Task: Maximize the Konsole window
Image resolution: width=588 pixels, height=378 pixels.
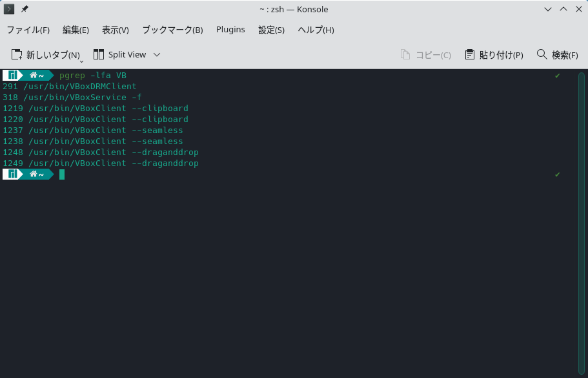Action: coord(563,10)
